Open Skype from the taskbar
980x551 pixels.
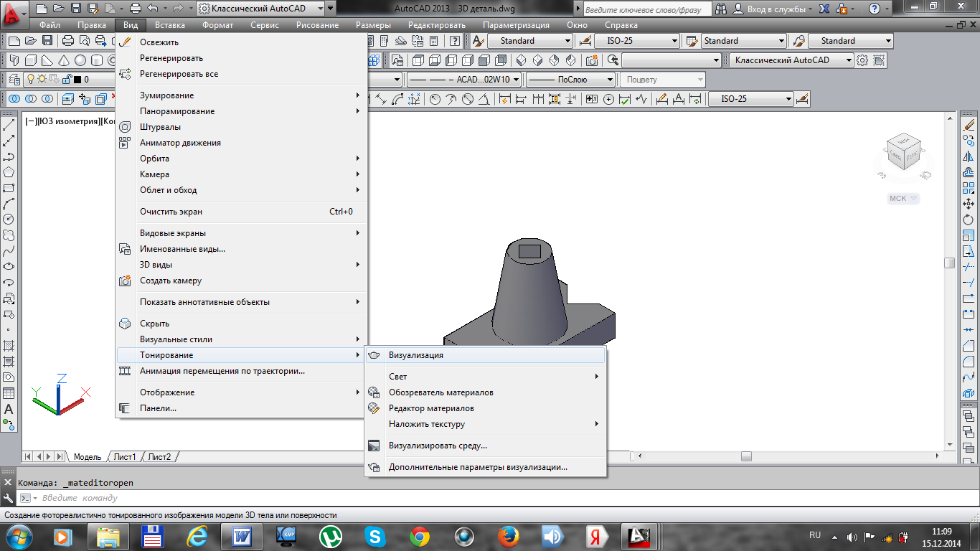[375, 536]
